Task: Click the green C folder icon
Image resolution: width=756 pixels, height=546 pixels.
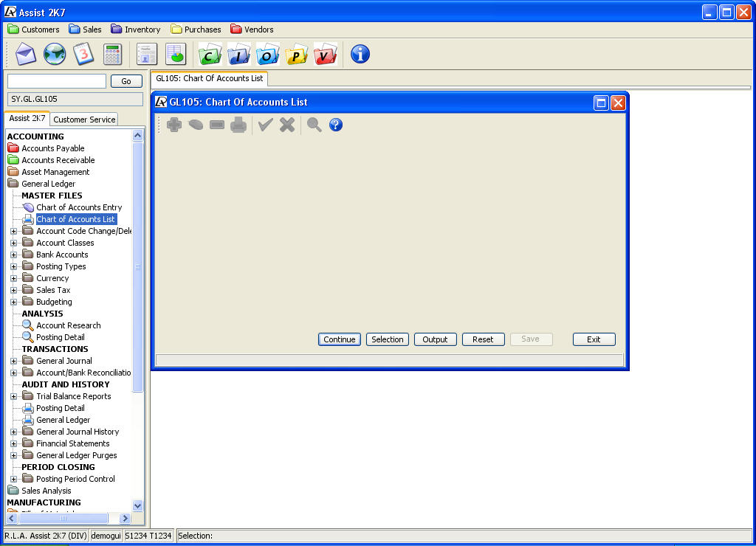Action: 210,54
